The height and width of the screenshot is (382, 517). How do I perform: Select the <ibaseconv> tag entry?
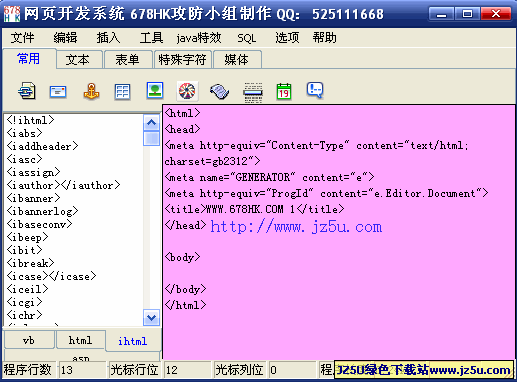pyautogui.click(x=39, y=224)
